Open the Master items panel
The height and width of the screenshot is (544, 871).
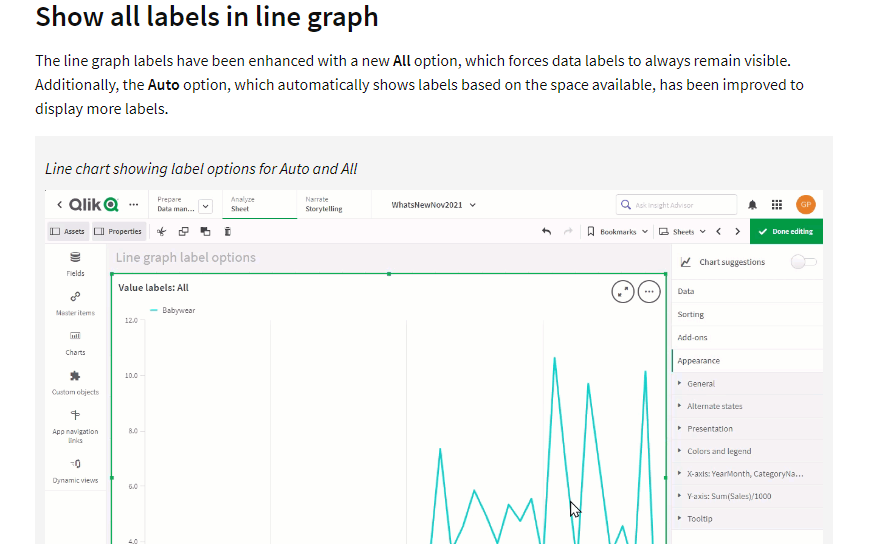point(75,304)
